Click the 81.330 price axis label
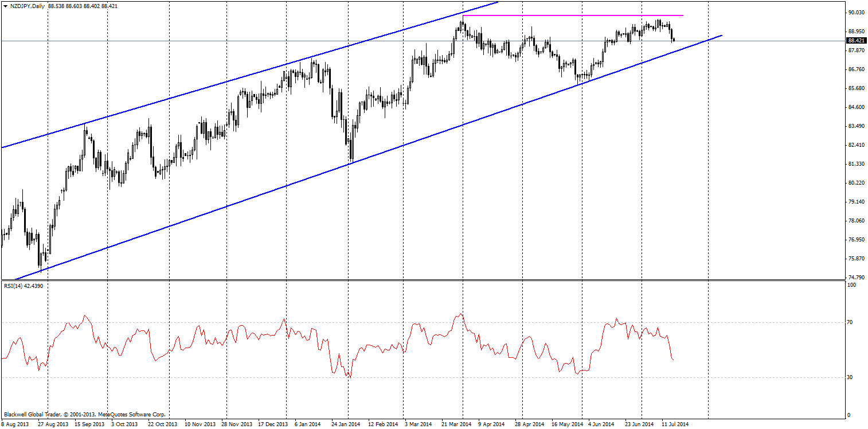This screenshot has width=868, height=429. tap(856, 164)
